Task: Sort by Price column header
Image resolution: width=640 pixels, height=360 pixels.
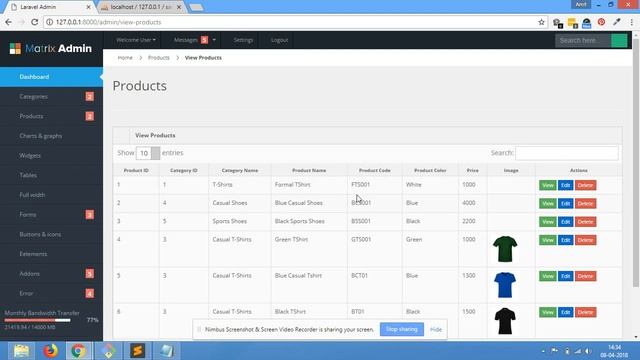Action: pos(473,170)
